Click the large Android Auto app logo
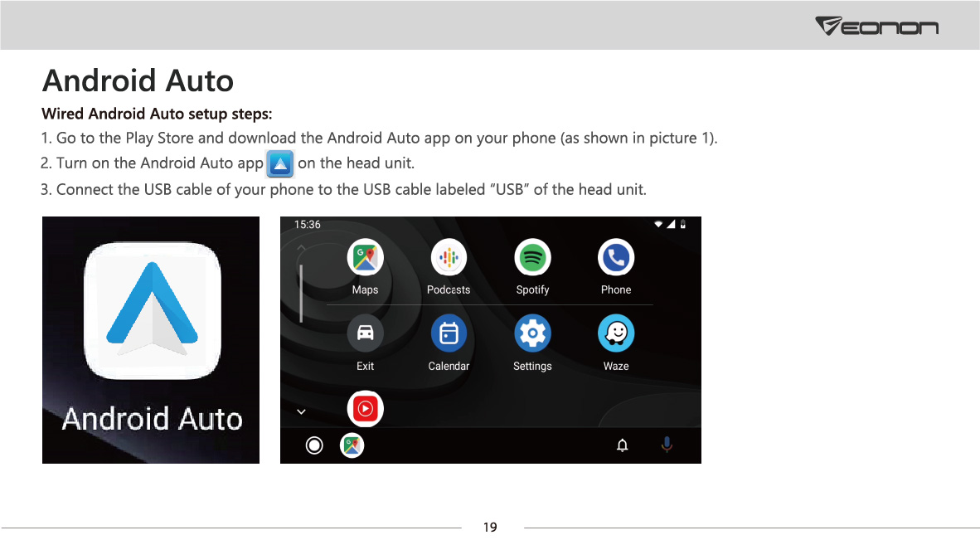This screenshot has height=540, width=980. [x=152, y=310]
